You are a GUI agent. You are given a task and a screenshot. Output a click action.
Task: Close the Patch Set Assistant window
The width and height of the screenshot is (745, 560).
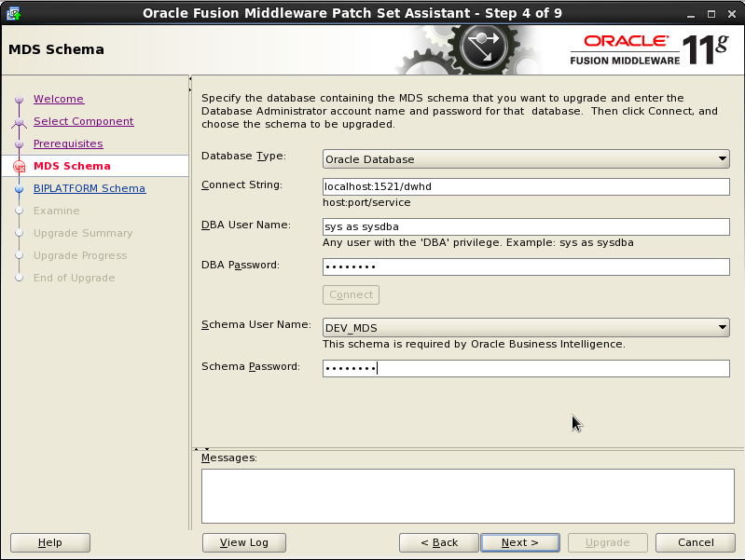click(732, 14)
